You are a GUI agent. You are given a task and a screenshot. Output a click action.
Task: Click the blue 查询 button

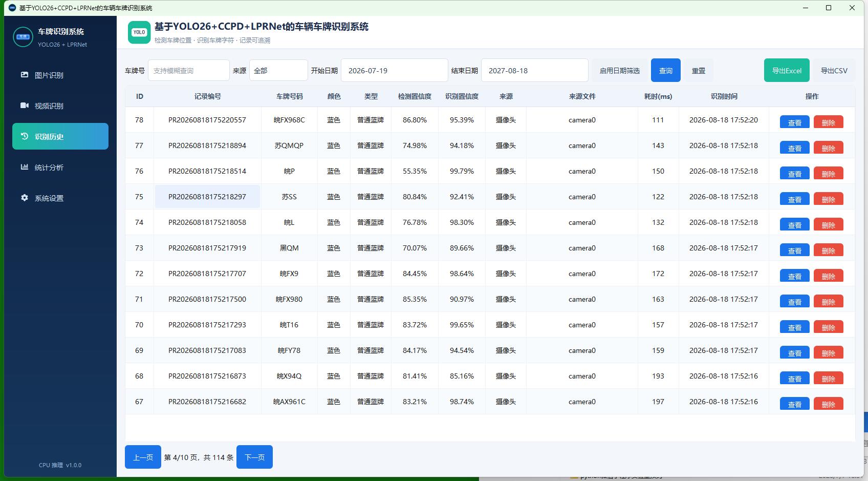coord(666,71)
